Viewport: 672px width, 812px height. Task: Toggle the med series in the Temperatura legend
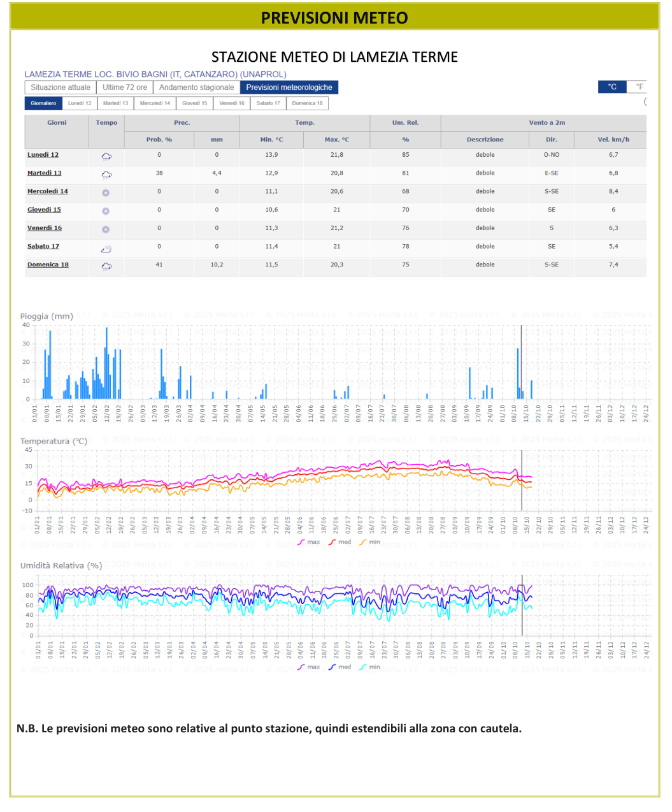340,542
